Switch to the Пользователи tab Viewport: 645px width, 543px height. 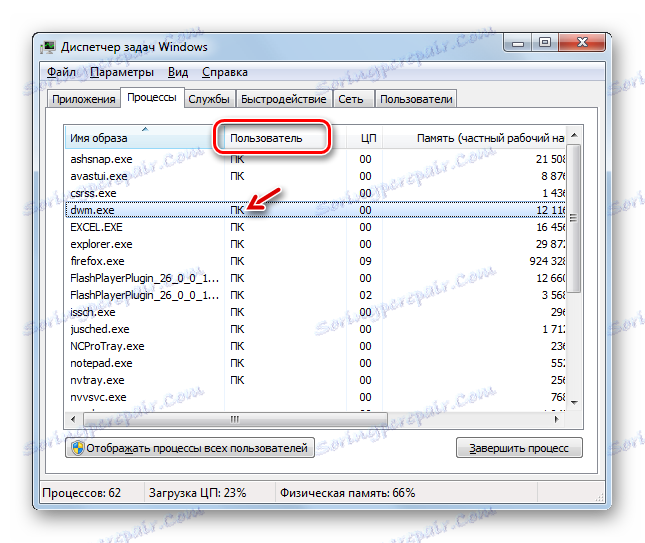point(416,99)
